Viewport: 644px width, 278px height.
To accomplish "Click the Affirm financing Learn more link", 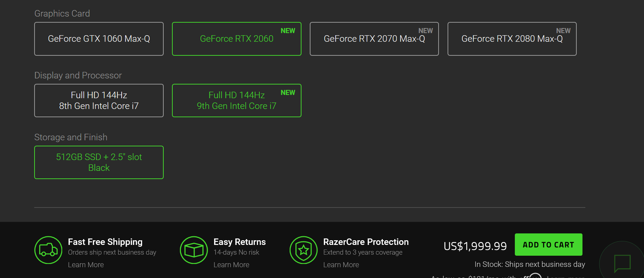I will [565, 276].
